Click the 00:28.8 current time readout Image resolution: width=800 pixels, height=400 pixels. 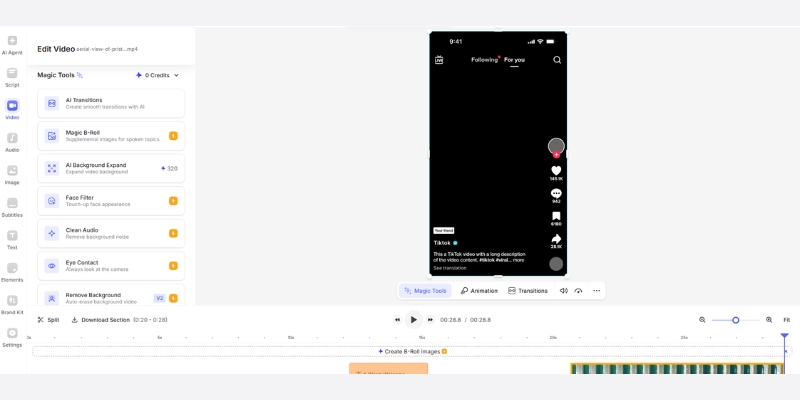[x=451, y=320]
